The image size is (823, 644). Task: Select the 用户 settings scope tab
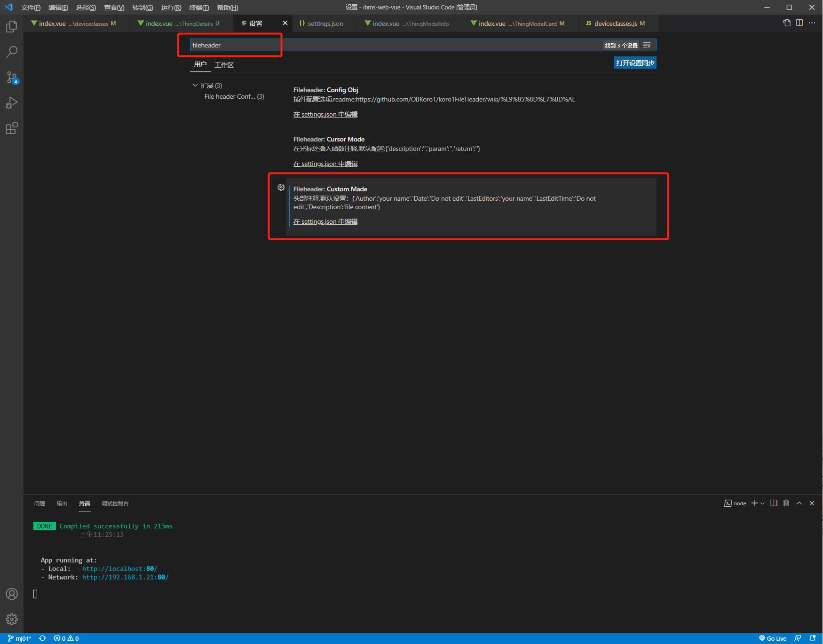click(x=200, y=64)
